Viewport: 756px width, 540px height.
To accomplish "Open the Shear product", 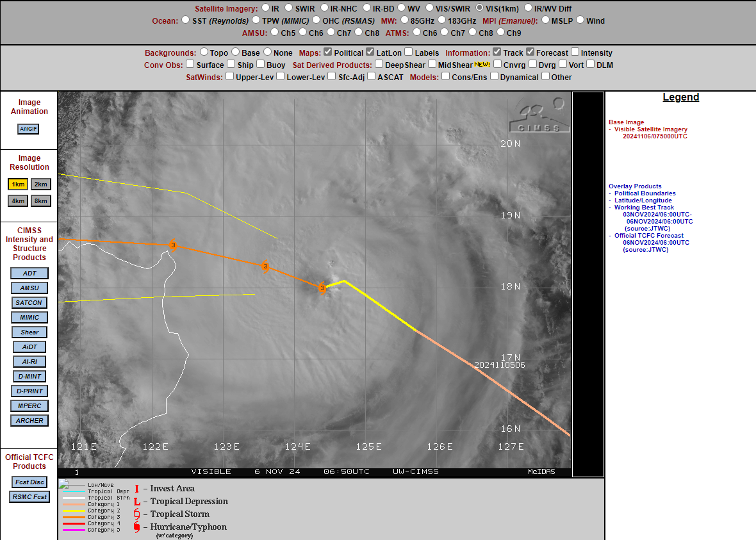I will [29, 332].
